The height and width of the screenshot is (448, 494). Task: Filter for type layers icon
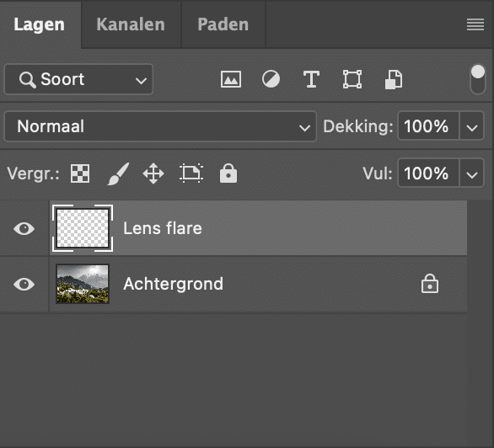tap(311, 79)
